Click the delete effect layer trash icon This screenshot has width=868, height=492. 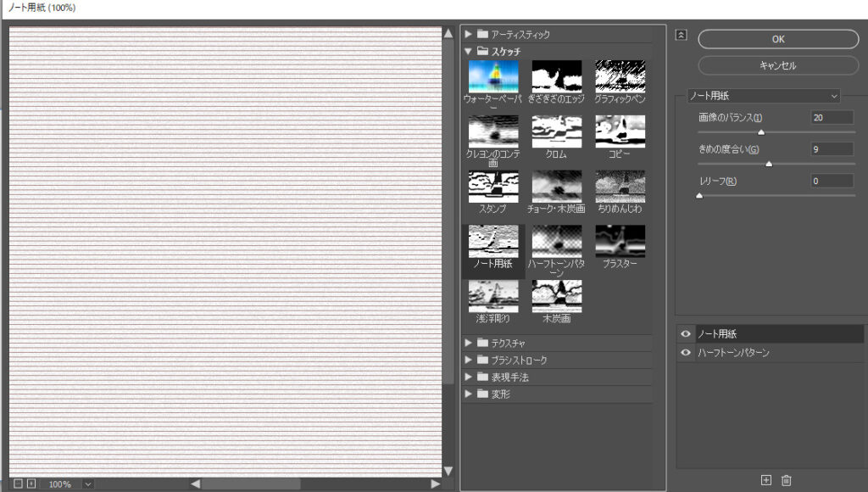787,480
